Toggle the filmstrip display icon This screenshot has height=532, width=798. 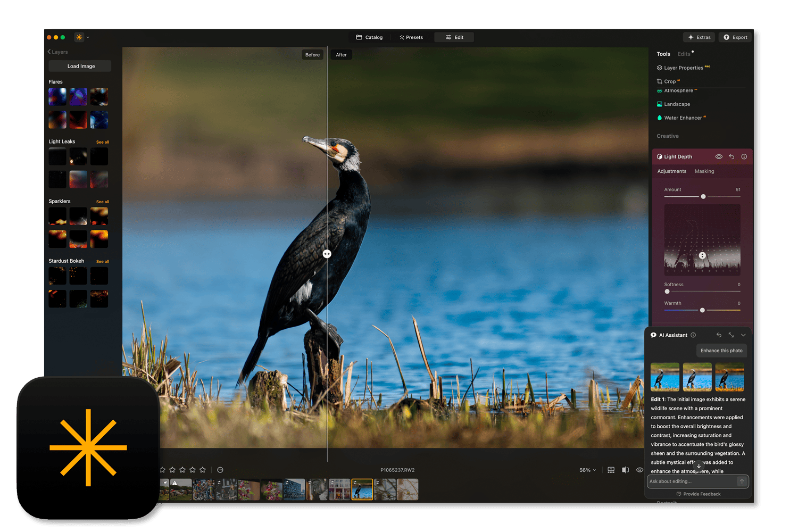click(611, 470)
